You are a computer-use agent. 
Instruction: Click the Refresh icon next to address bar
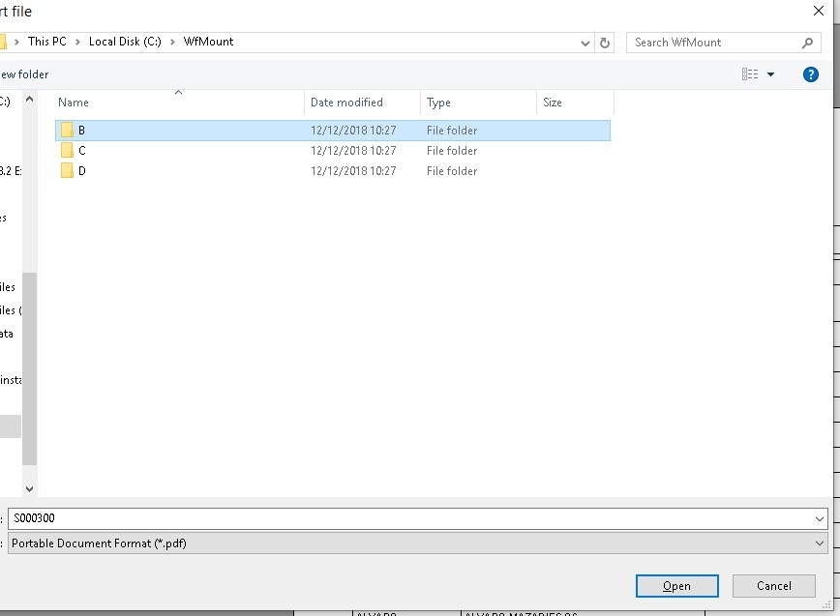606,43
